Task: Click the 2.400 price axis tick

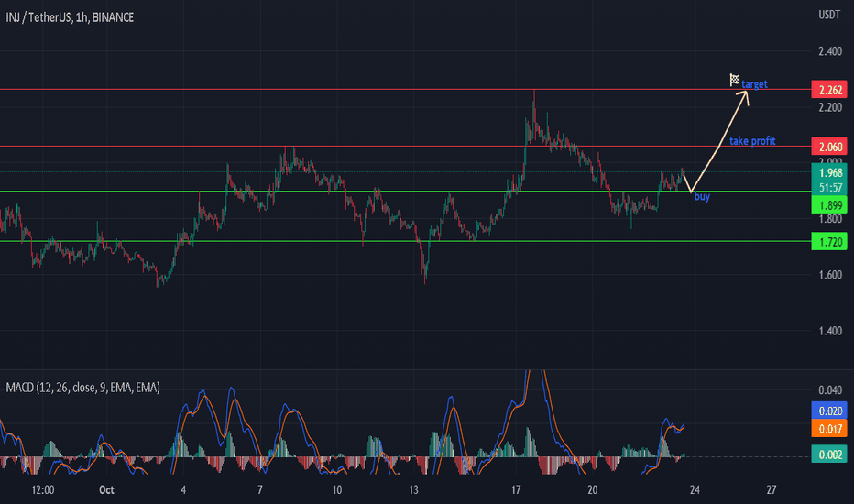Action: click(x=830, y=51)
